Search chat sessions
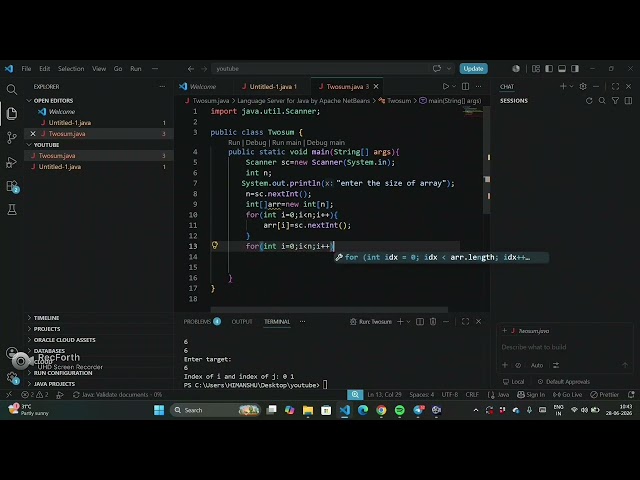 602,100
